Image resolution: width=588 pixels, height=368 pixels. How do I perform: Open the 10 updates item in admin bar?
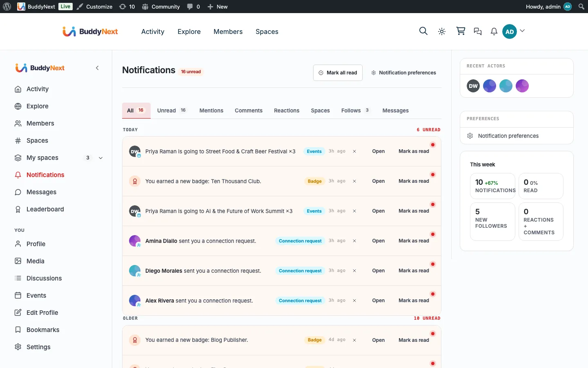(x=127, y=7)
